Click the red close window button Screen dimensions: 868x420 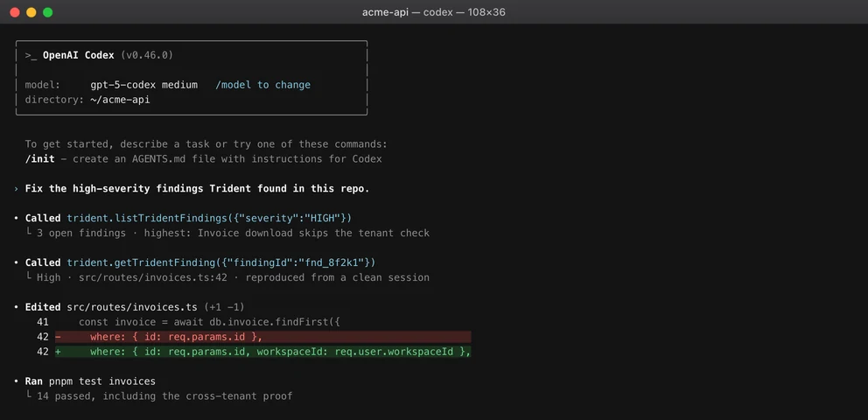click(14, 12)
